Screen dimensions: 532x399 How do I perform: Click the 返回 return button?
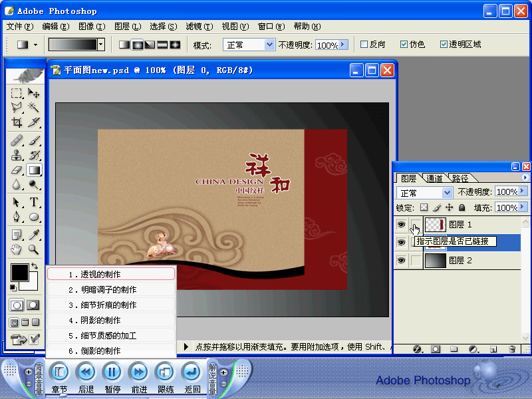[192, 372]
